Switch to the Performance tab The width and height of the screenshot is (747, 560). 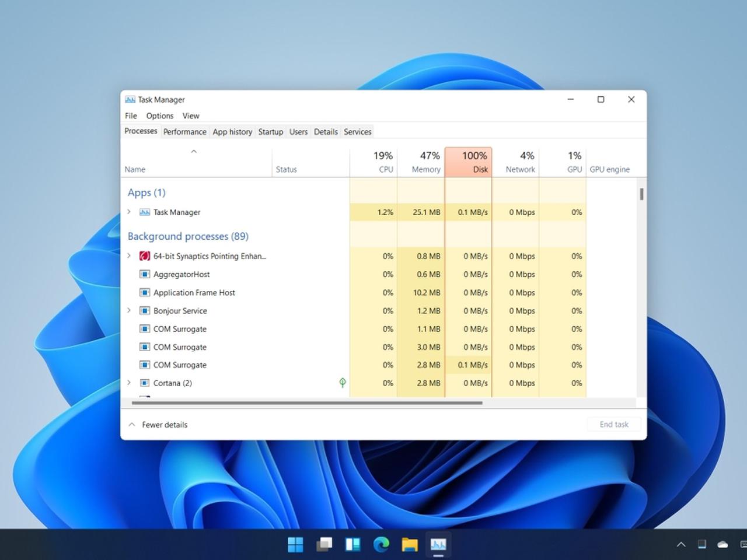pyautogui.click(x=184, y=132)
